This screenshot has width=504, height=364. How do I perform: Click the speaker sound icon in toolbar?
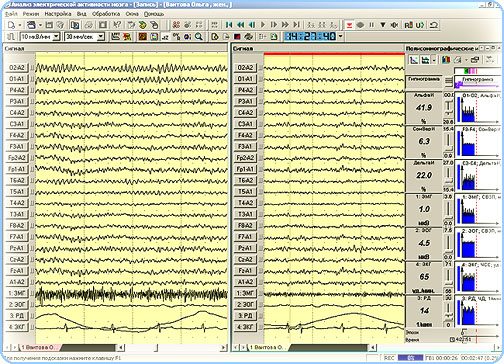[x=394, y=25]
